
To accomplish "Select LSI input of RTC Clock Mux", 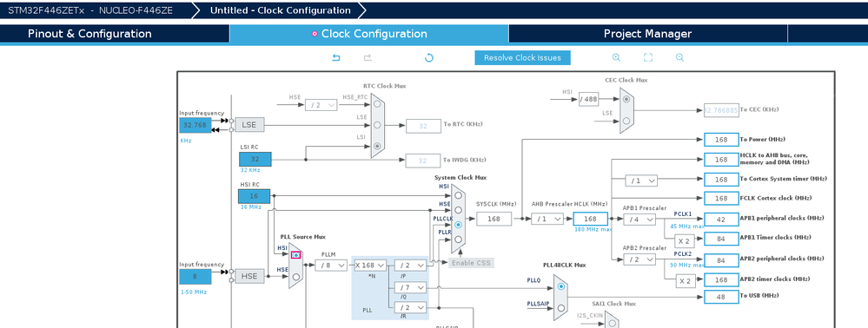I will click(377, 146).
